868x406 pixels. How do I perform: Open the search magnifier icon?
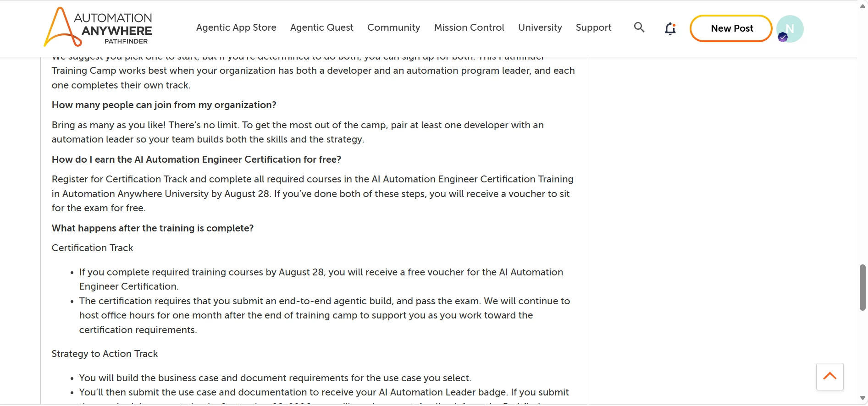639,27
